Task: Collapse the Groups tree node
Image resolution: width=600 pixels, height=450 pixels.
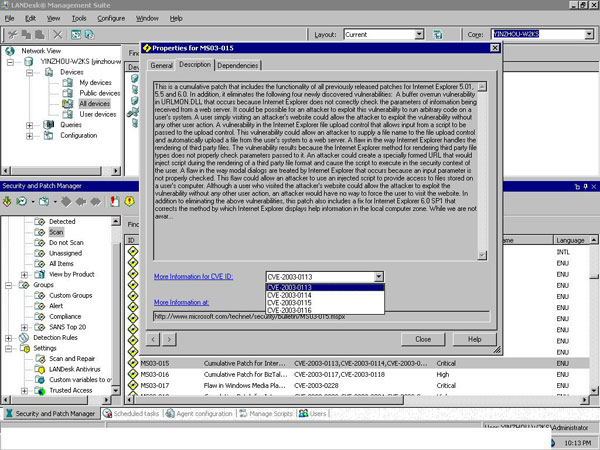Action: click(9, 284)
